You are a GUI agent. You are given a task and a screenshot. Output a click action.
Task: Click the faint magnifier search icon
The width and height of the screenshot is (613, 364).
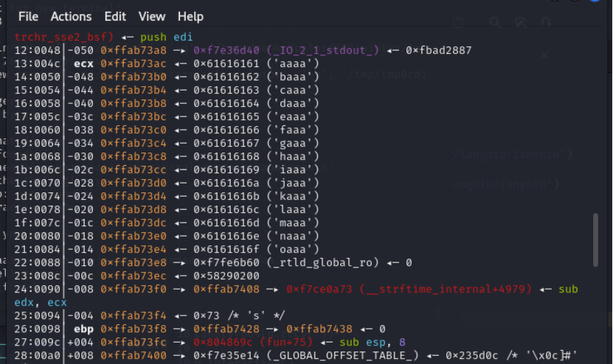click(495, 23)
